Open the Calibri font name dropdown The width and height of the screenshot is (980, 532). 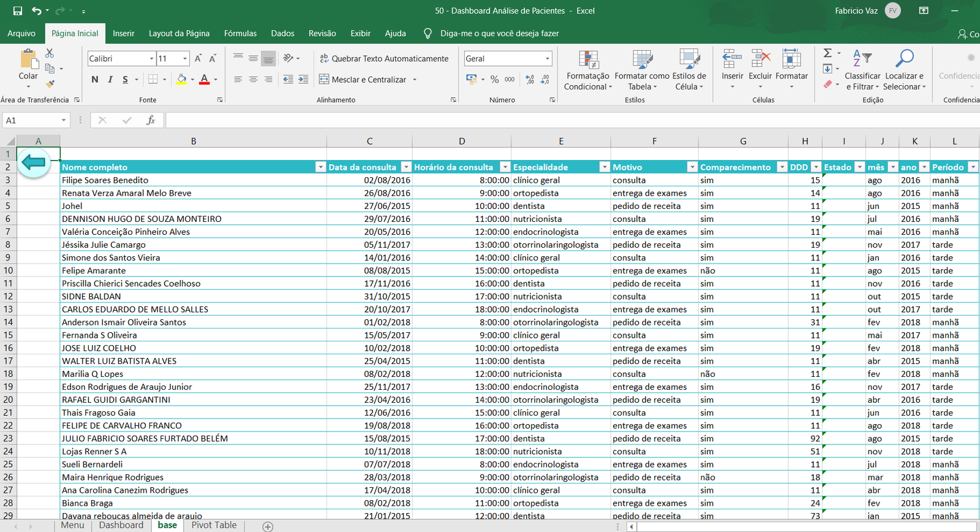151,59
